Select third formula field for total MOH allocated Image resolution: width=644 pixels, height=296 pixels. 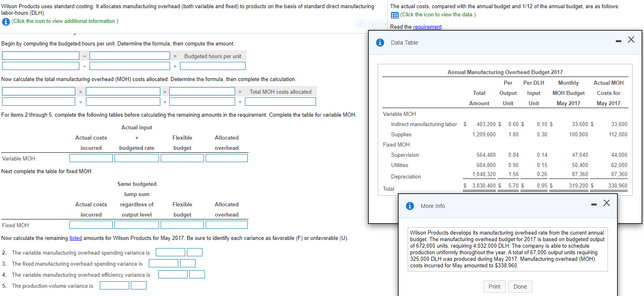pyautogui.click(x=202, y=91)
